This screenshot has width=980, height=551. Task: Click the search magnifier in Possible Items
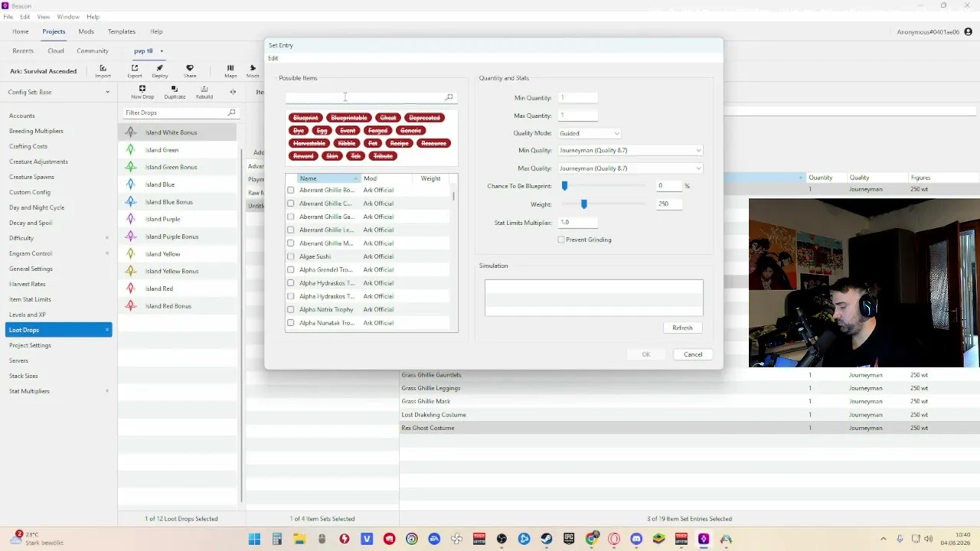click(449, 97)
